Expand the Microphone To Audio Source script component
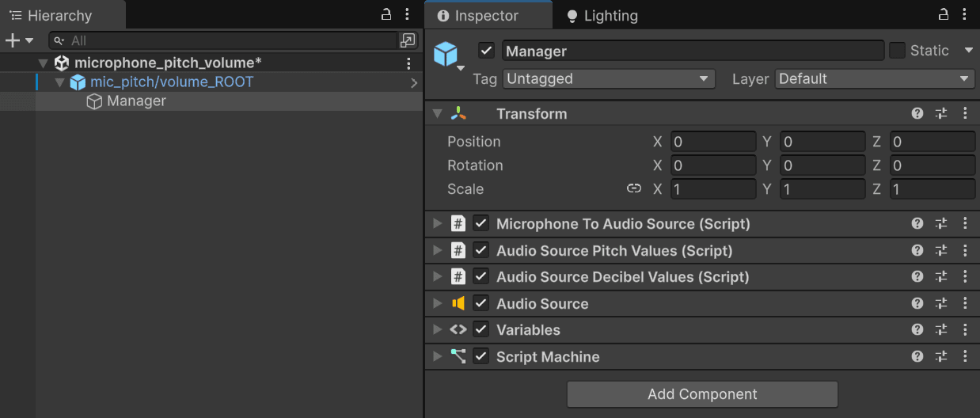This screenshot has height=418, width=980. coord(437,224)
